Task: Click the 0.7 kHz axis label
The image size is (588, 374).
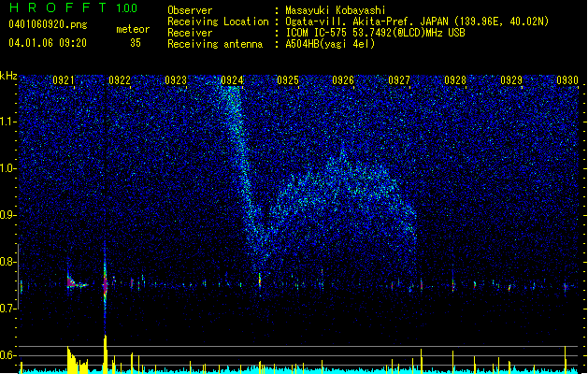Action: click(8, 309)
